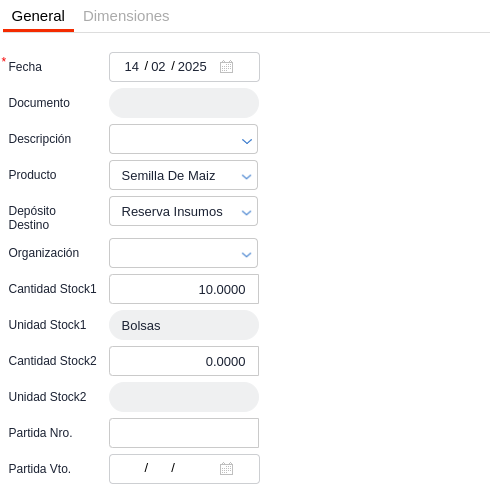The image size is (490, 489).
Task: Click the Cantidad Stock1 field showing 10.0000
Action: 184,289
